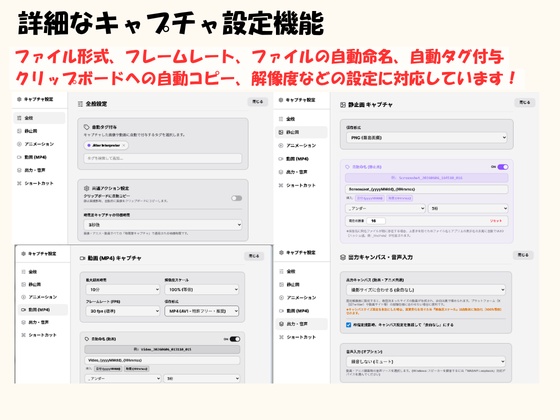Choose アニメーション icon in 出力キャンバス panel sidebar
The image size is (560, 420).
(x=281, y=298)
